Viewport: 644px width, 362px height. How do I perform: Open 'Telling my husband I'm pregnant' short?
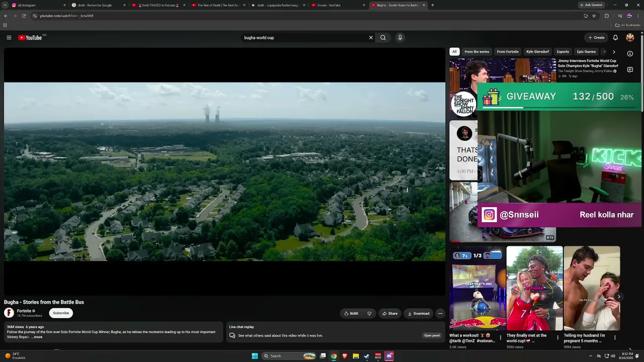tap(592, 288)
